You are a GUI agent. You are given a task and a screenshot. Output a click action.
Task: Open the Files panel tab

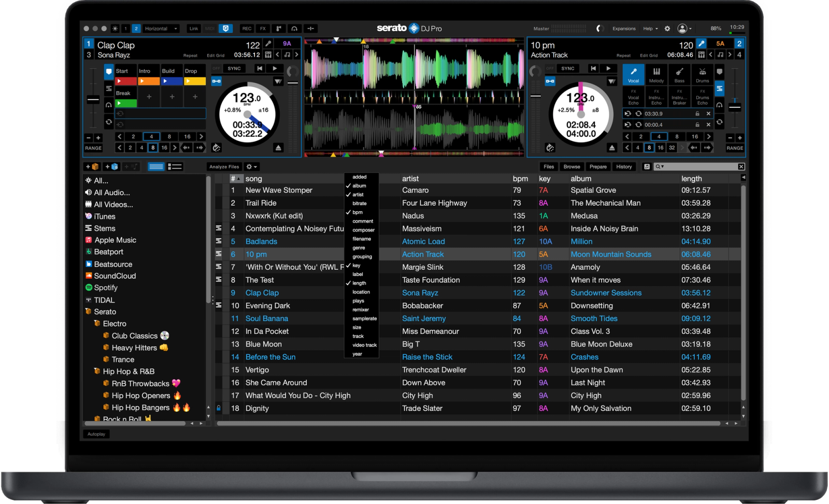click(x=549, y=167)
